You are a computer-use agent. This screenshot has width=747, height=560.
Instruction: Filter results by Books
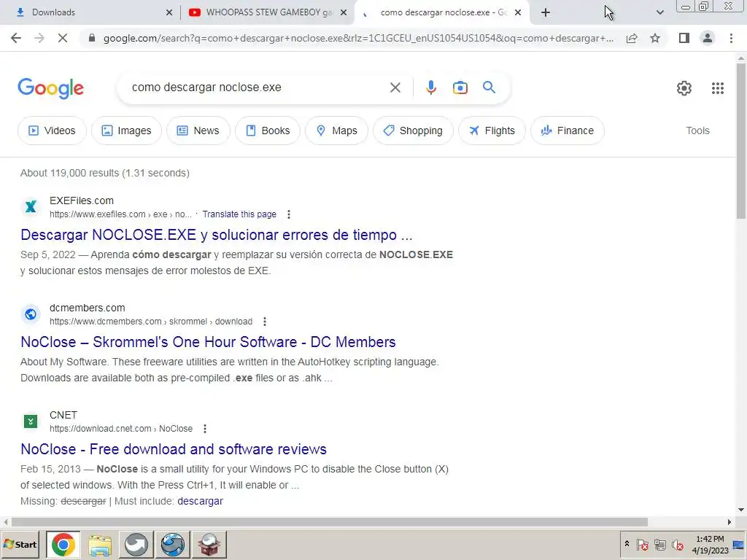(268, 131)
